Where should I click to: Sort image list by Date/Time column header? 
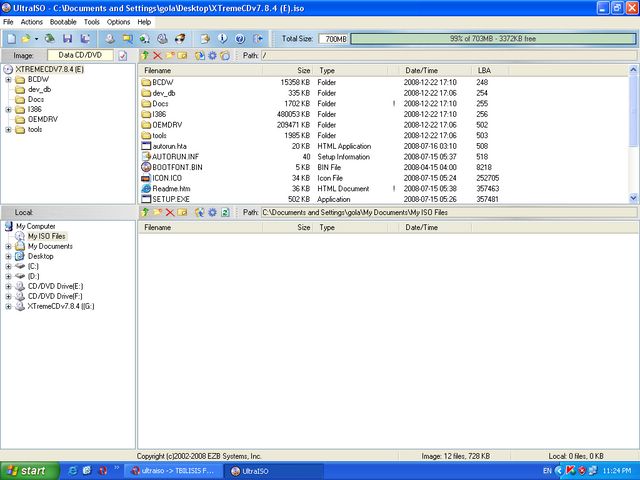tap(435, 71)
